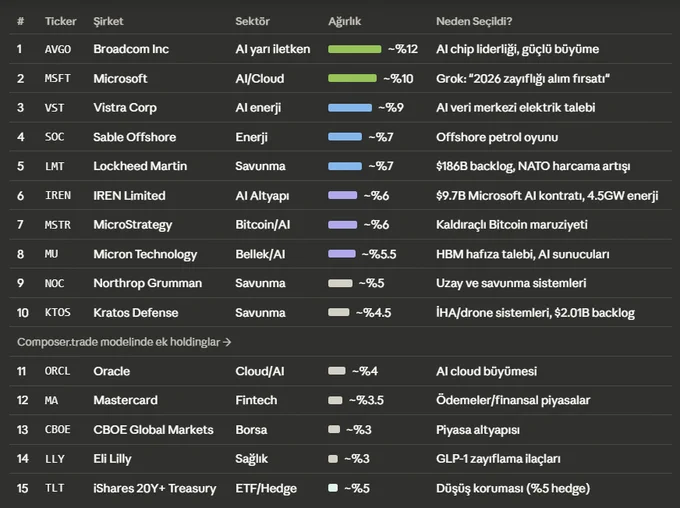The width and height of the screenshot is (680, 508).
Task: Click the ORCL ticker cell
Action: tap(58, 371)
